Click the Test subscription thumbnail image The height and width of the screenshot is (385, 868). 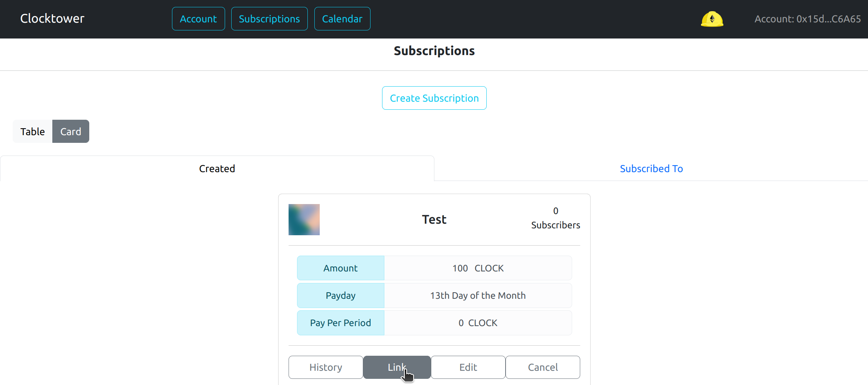click(304, 219)
